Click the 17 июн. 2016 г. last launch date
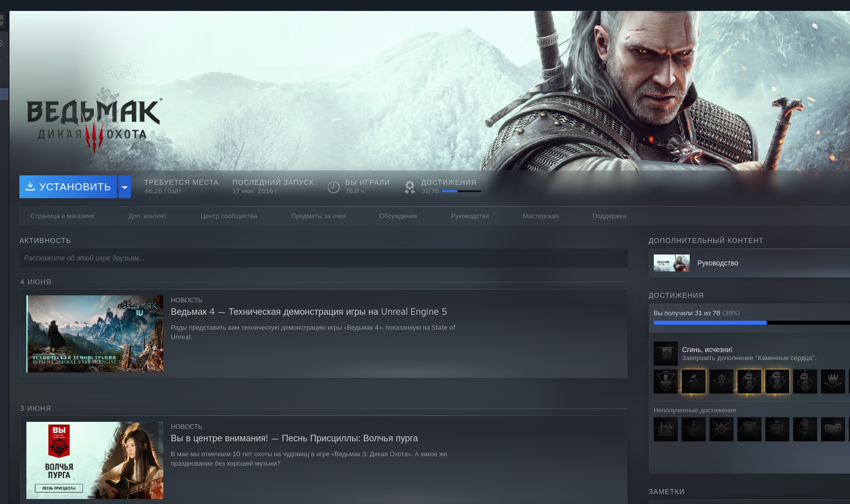850x504 pixels. [255, 191]
